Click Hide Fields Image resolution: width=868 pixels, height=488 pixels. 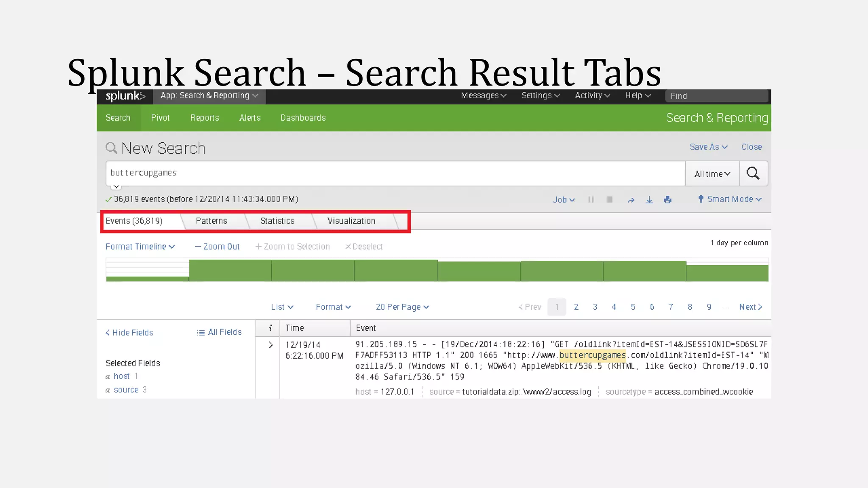(x=129, y=333)
